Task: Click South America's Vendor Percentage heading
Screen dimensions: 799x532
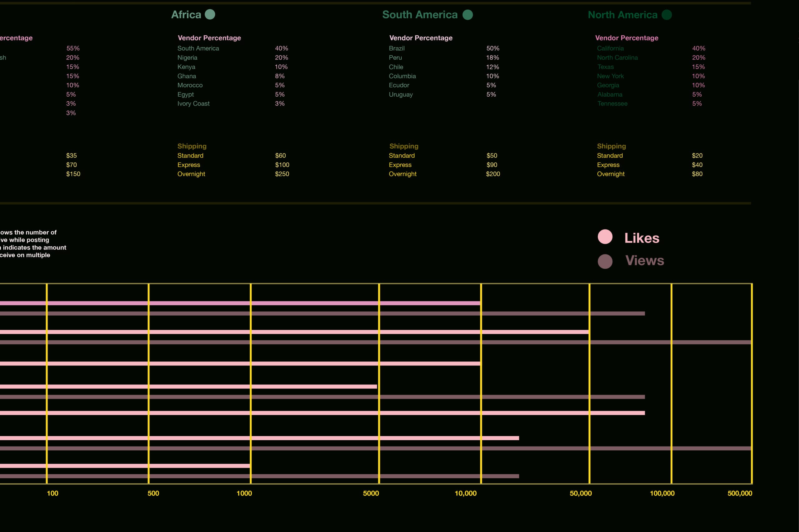Action: (420, 38)
